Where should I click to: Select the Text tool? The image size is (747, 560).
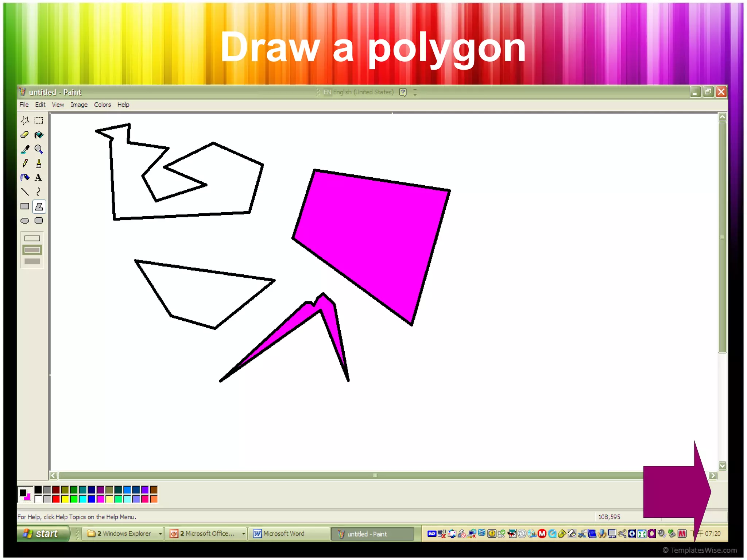[x=39, y=178]
